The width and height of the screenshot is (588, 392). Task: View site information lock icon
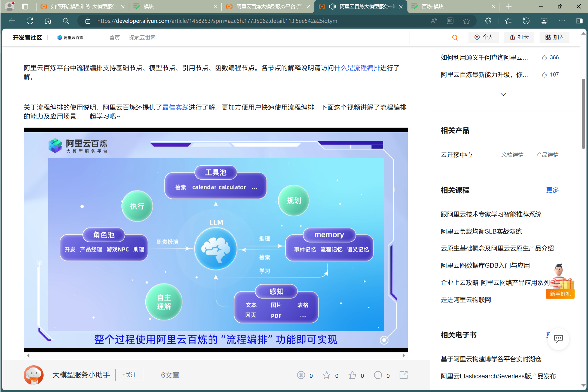(x=88, y=21)
